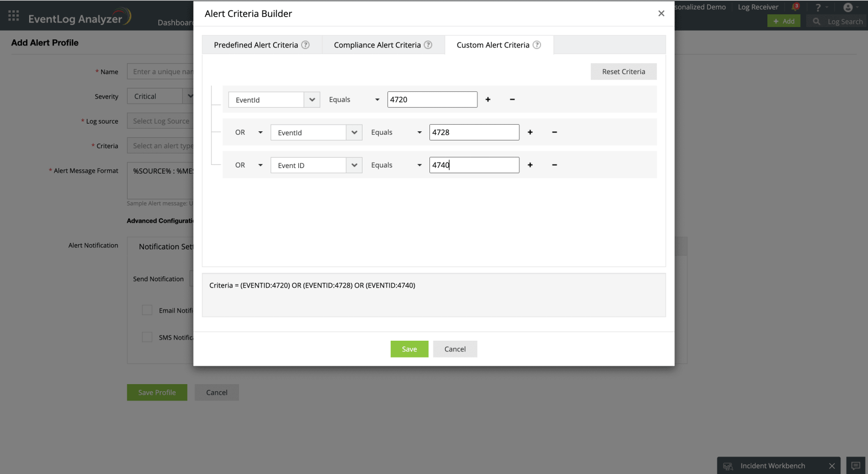Click the plus icon beside value 4720

tap(488, 100)
